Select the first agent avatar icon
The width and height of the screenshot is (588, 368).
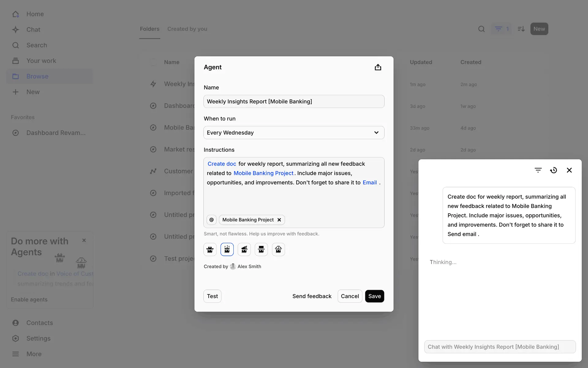point(210,250)
